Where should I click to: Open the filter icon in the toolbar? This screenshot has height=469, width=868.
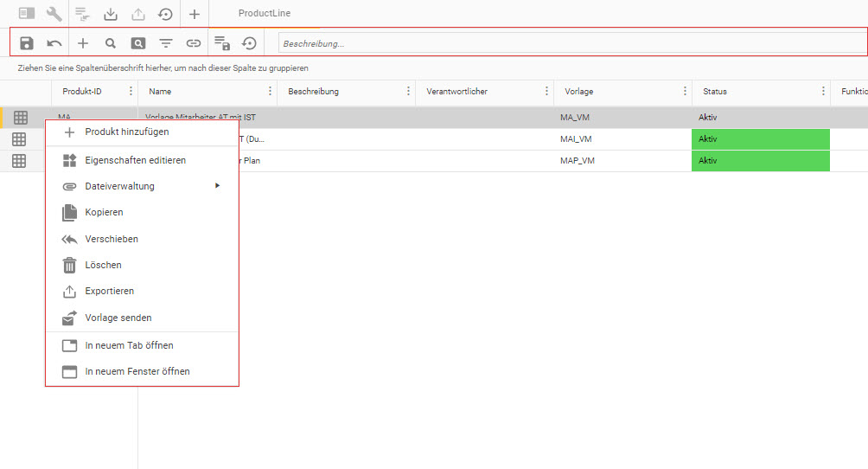click(166, 42)
